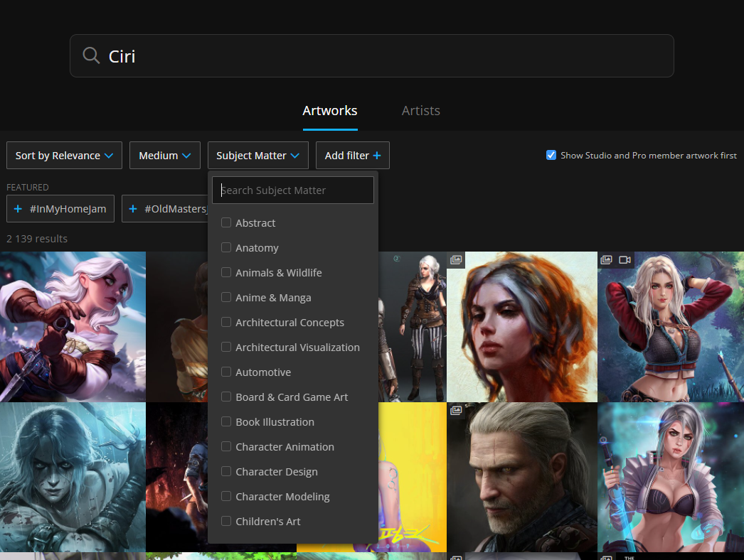Collapse the Subject Matter dropdown
The image size is (744, 560).
[x=258, y=156]
